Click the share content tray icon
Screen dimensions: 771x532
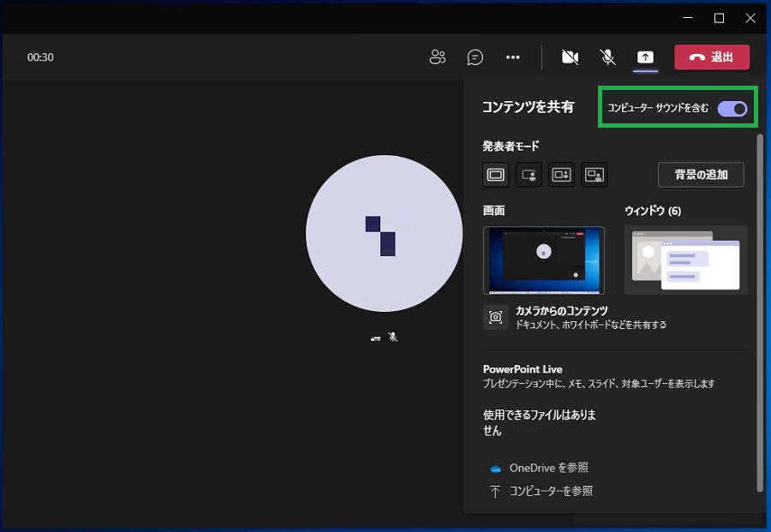pos(645,57)
